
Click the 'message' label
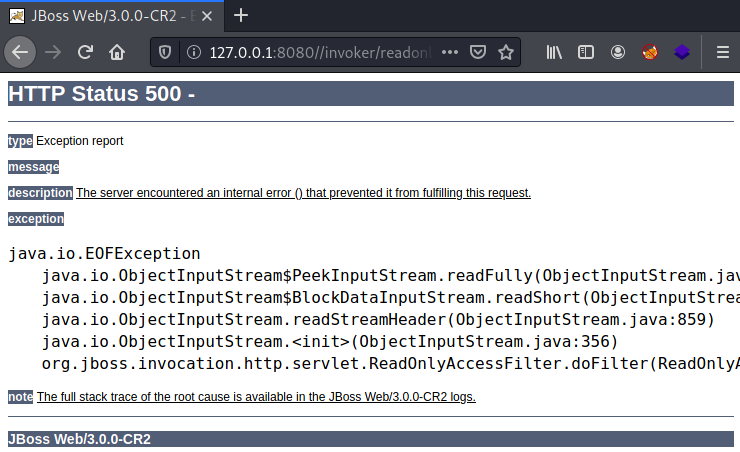34,167
